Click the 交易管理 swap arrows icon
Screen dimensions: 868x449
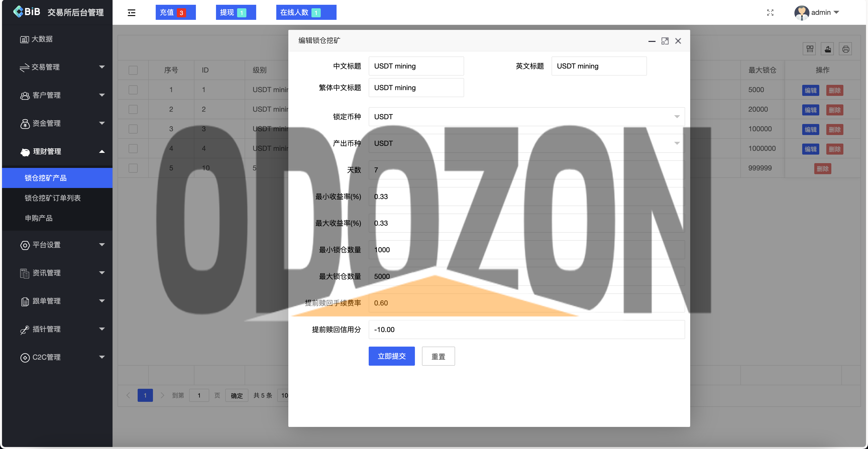click(x=24, y=67)
